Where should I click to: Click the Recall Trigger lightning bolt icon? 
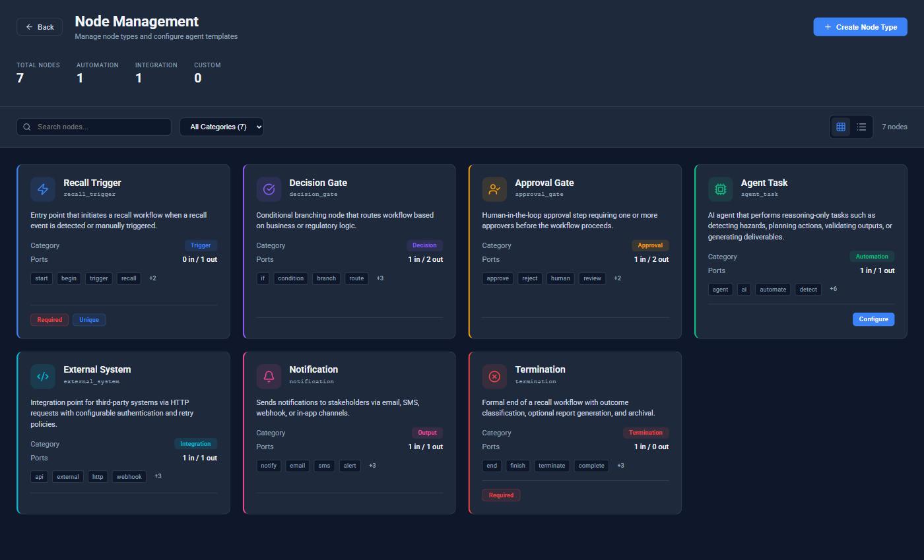43,189
